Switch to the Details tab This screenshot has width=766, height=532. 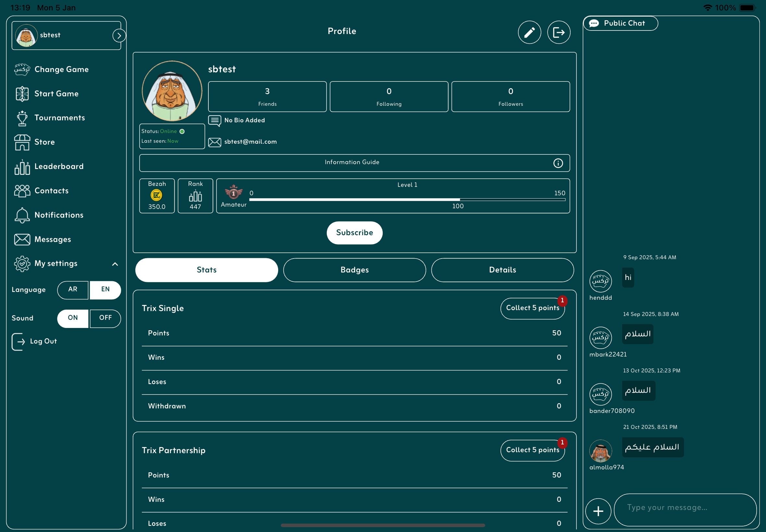point(502,270)
